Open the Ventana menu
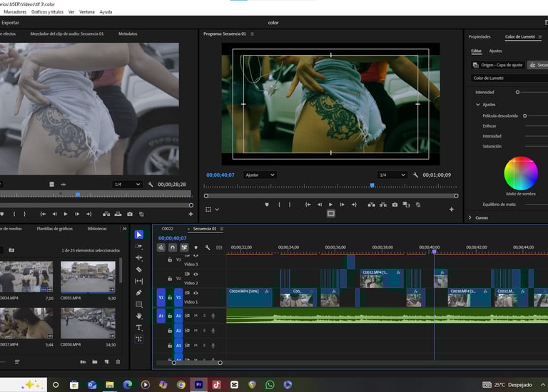 [86, 12]
